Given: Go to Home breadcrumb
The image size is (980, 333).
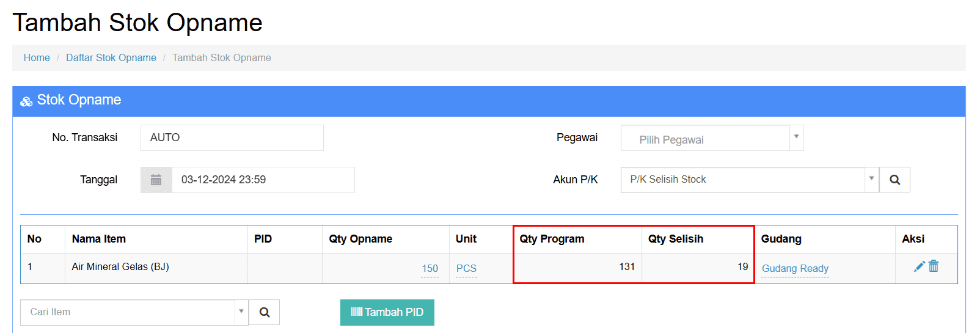Looking at the screenshot, I should pyautogui.click(x=37, y=57).
